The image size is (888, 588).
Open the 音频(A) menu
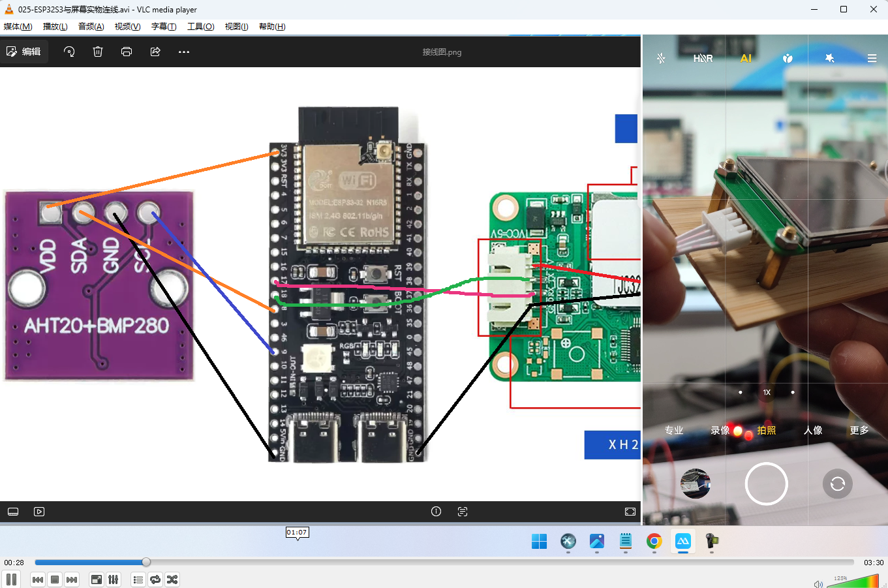[91, 27]
